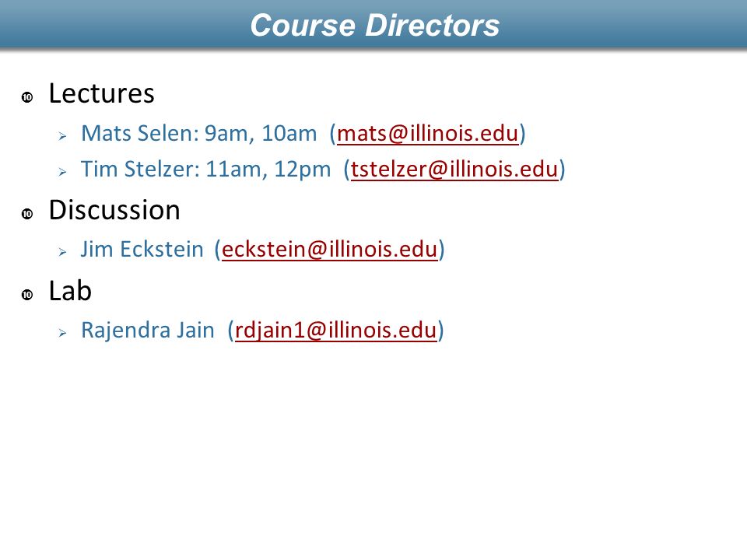Viewport: 747px width, 560px height.
Task: Click the Lectures heading text
Action: tap(101, 93)
